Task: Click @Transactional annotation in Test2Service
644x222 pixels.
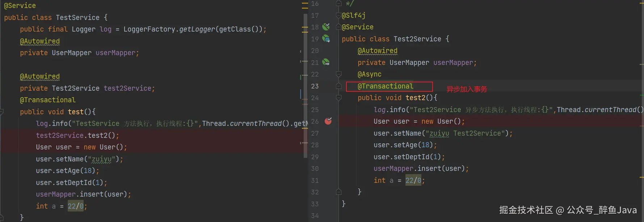Action: (386, 86)
